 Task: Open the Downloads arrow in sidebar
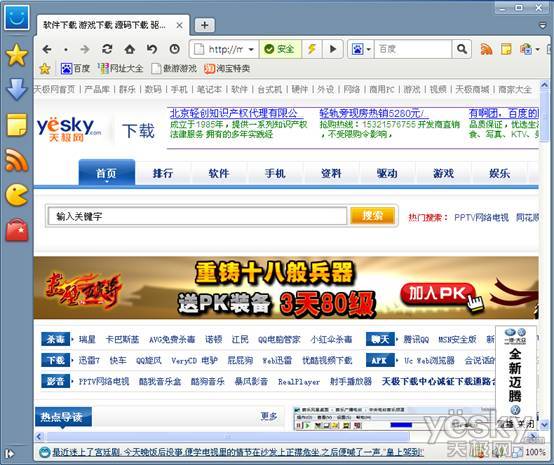17,89
